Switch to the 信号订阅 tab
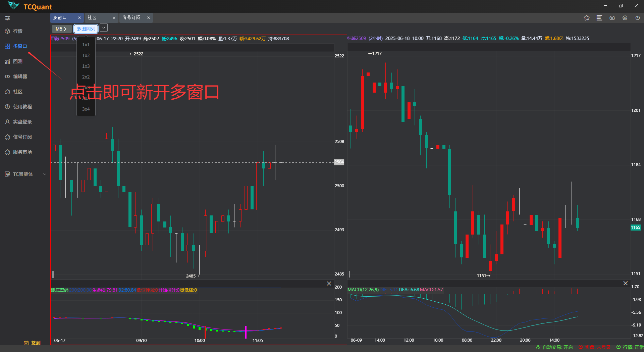The image size is (644, 352). click(131, 17)
